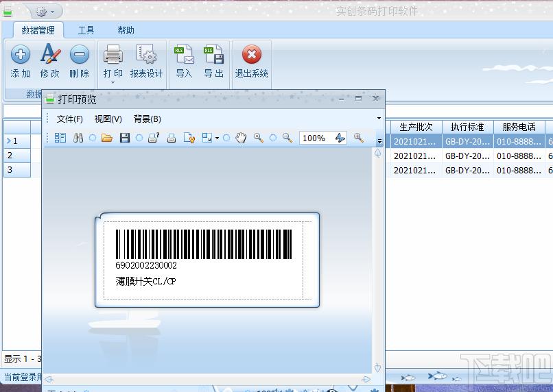Screen dimensions: 553x392
Task: Click the 导出 Excel export icon
Action: pos(214,54)
